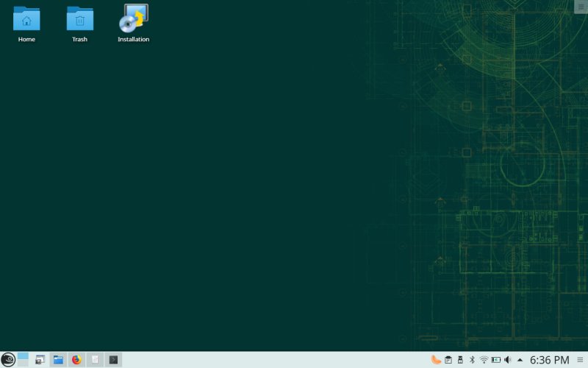Image resolution: width=588 pixels, height=368 pixels.
Task: Open the openSUSE application launcher menu
Action: pos(8,360)
